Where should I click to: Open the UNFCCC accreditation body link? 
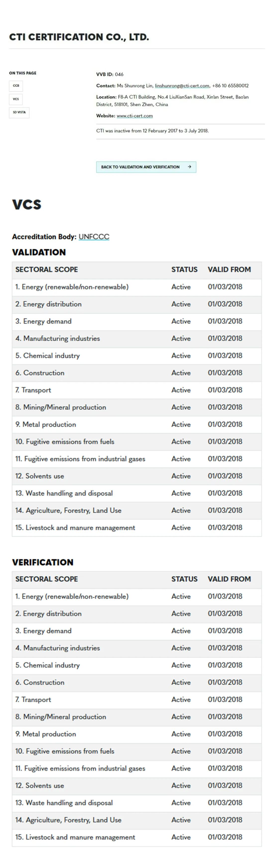(x=94, y=236)
